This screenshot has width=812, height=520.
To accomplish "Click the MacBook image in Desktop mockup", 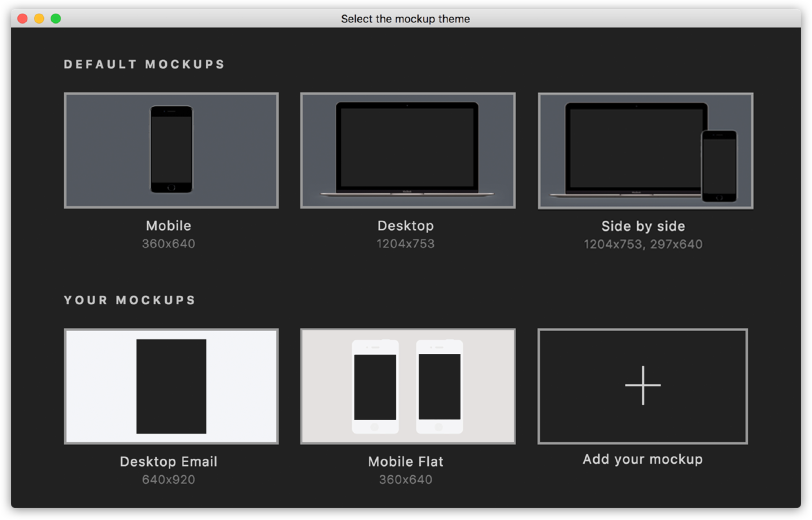I will coord(407,148).
